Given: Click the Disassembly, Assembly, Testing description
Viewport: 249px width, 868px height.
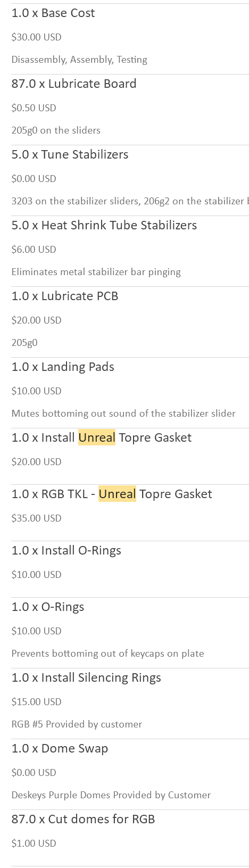Looking at the screenshot, I should (79, 60).
